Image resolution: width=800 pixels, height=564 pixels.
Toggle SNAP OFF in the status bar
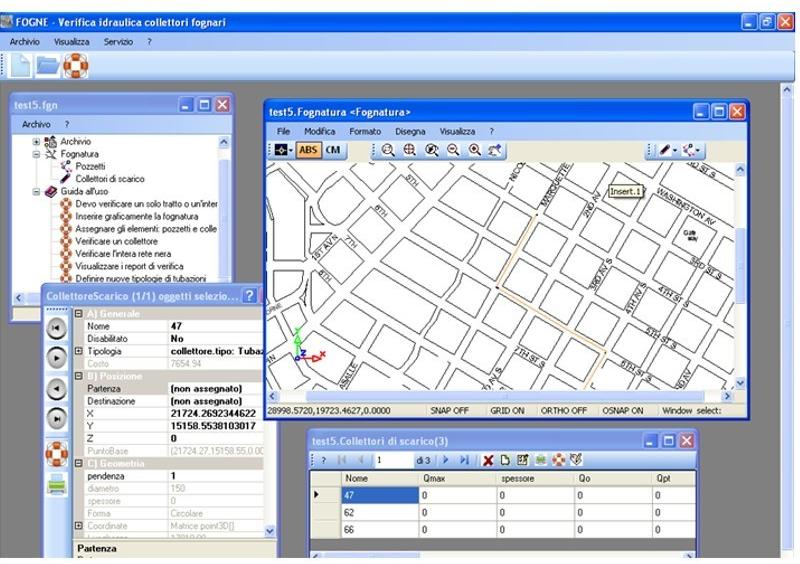pos(449,410)
